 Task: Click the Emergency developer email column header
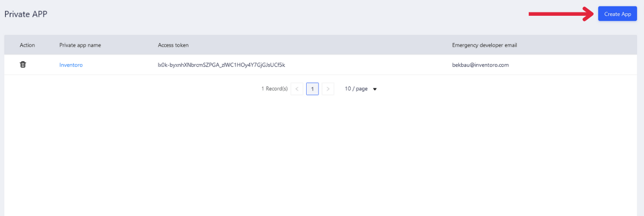click(484, 45)
